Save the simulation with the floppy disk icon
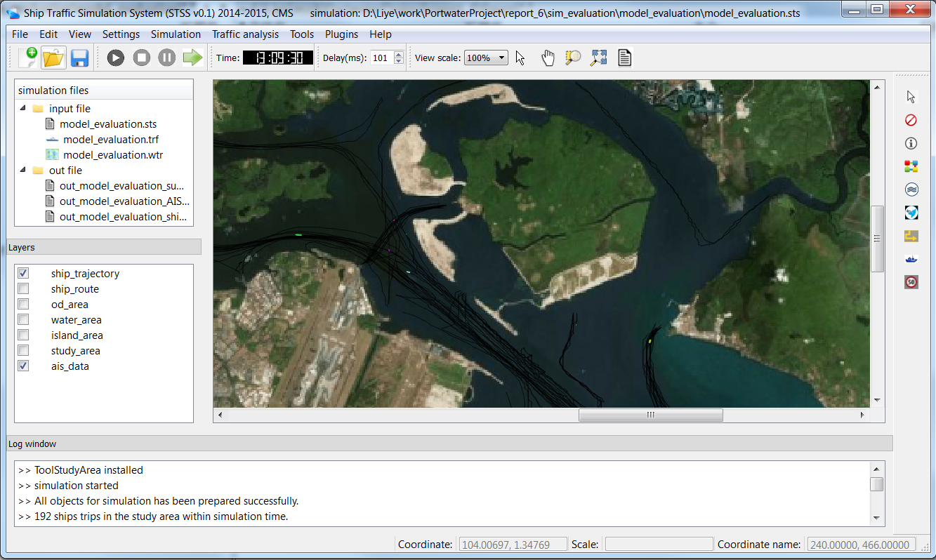Viewport: 936px width, 560px height. [79, 58]
